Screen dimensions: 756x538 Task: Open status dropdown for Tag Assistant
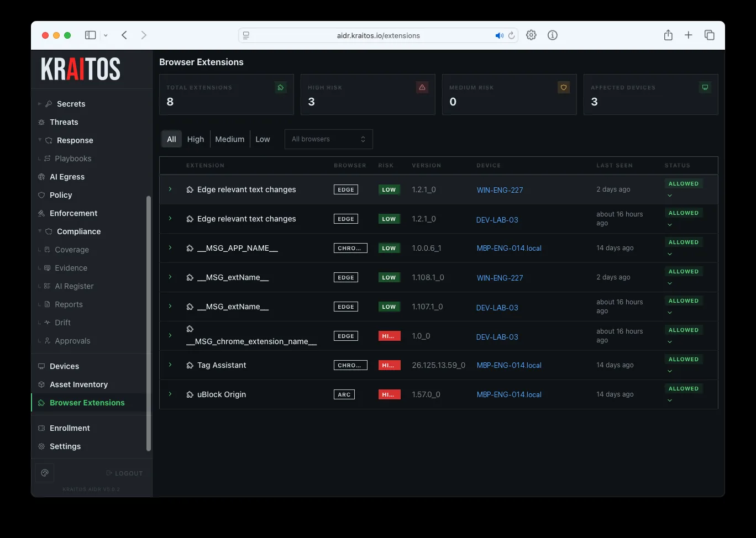coord(670,371)
